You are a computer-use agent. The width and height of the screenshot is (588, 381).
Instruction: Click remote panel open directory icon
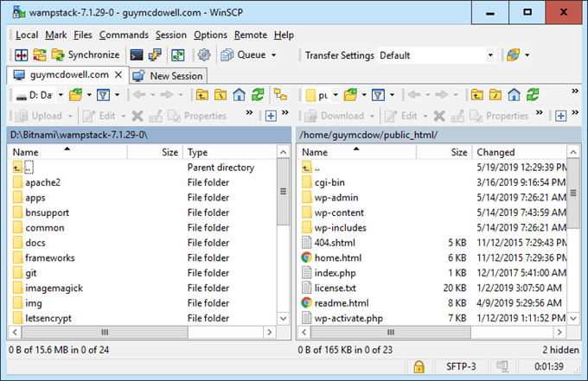[x=350, y=95]
